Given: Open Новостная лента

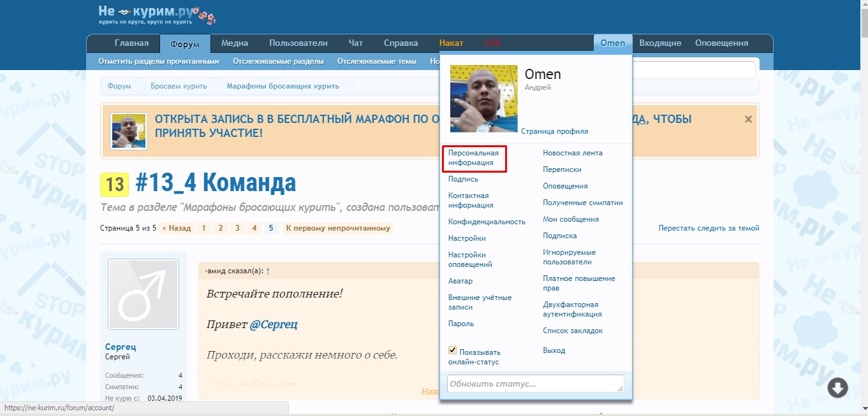Looking at the screenshot, I should pyautogui.click(x=573, y=153).
